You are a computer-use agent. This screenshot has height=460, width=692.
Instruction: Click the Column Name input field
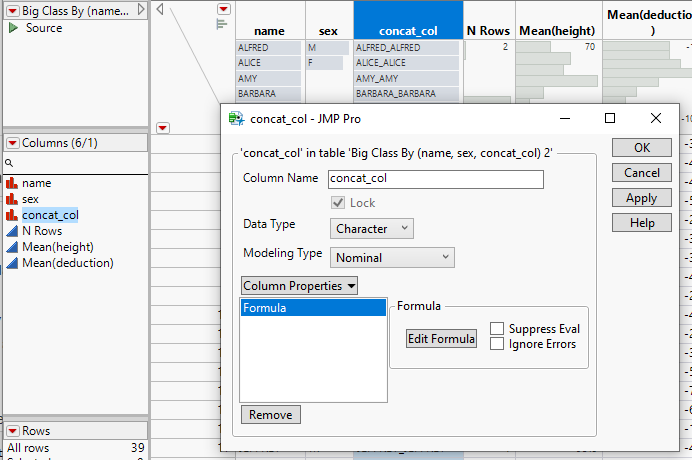pyautogui.click(x=436, y=179)
